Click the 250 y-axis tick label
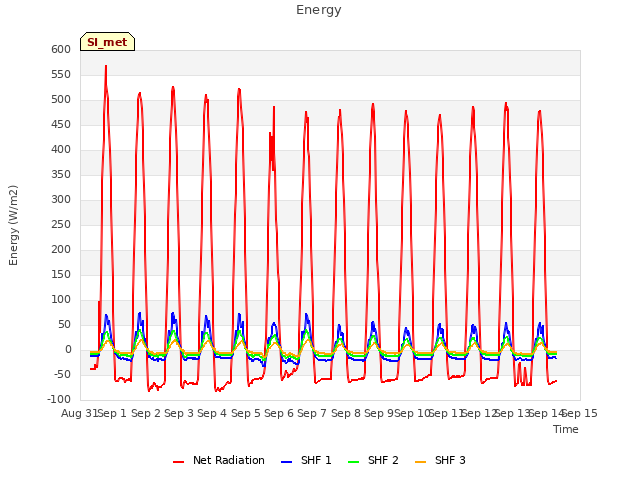This screenshot has height=480, width=640. coord(61,224)
